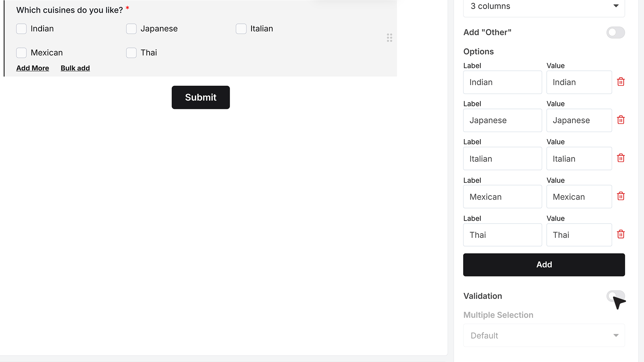This screenshot has width=644, height=362.
Task: Tick the Thai checkbox
Action: point(131,53)
